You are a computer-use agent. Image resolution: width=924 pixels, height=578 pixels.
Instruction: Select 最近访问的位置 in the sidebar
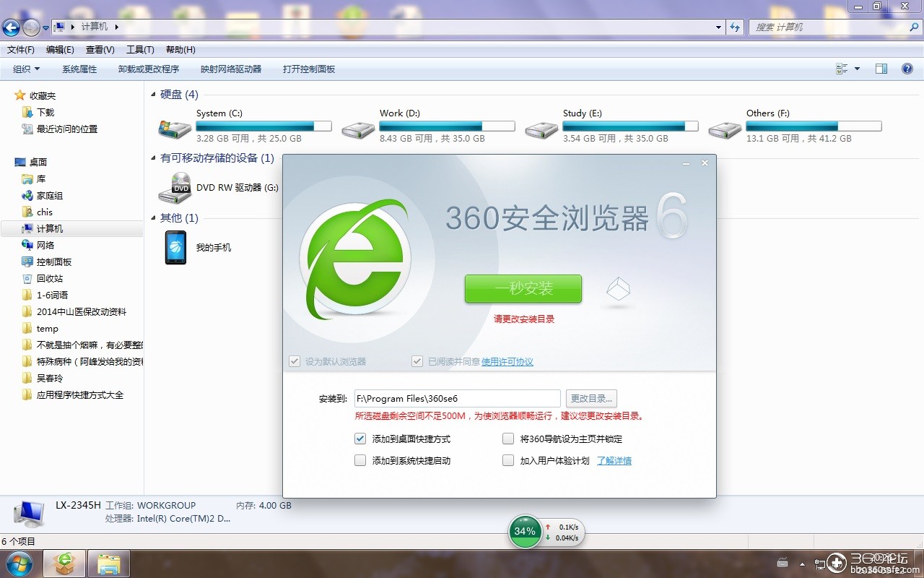[x=67, y=129]
